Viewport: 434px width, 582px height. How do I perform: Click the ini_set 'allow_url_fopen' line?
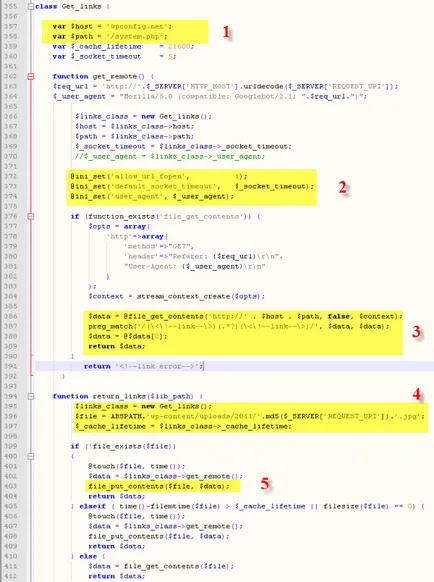pyautogui.click(x=159, y=176)
